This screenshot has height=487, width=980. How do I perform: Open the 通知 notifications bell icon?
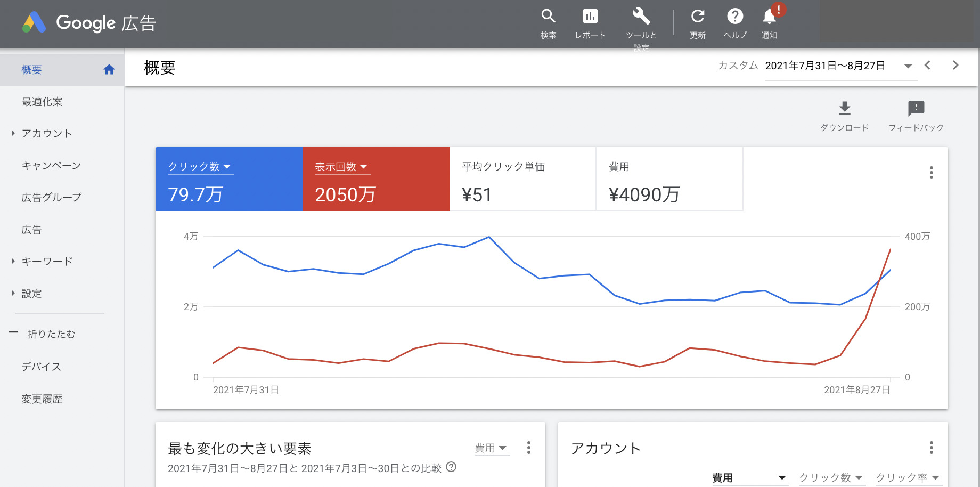click(769, 20)
